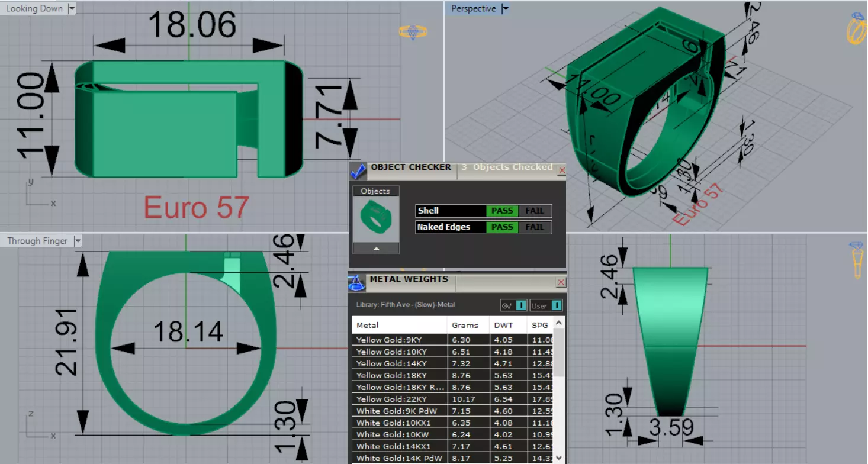Image resolution: width=868 pixels, height=464 pixels.
Task: Toggle the GV switch in Metal Weights
Action: (x=513, y=305)
